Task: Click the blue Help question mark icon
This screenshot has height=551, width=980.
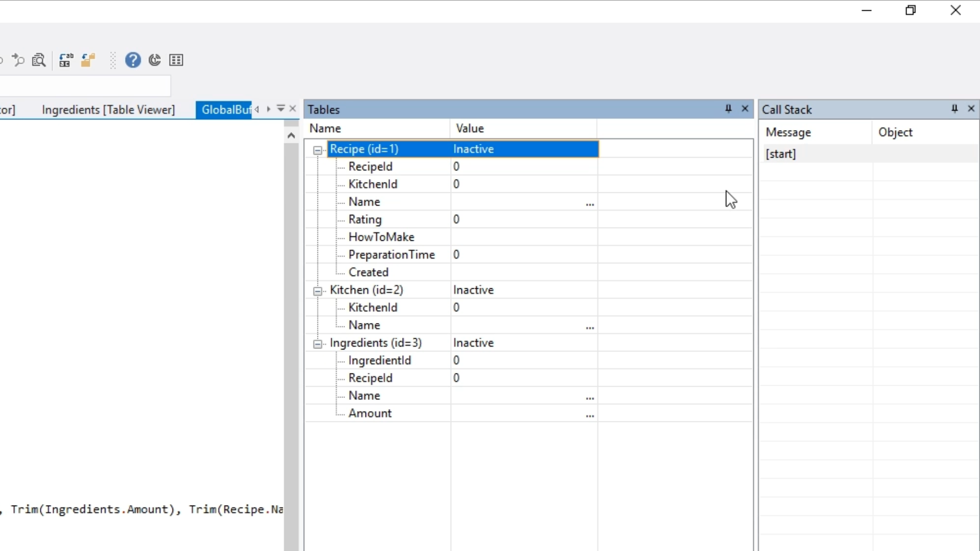Action: pyautogui.click(x=133, y=60)
